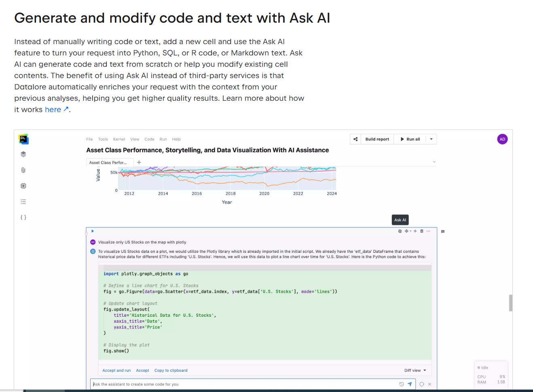This screenshot has height=392, width=533.
Task: Open the Code menu
Action: coord(149,139)
